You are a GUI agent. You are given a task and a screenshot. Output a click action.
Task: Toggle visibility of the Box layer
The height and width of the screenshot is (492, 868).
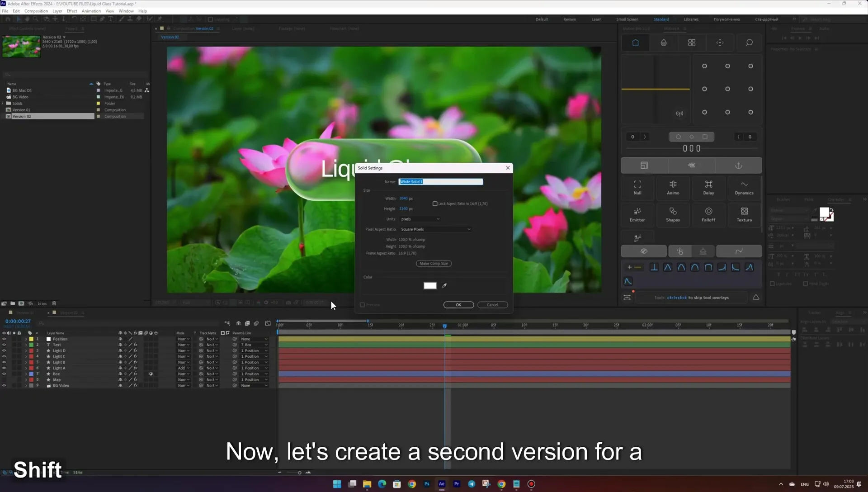click(x=4, y=374)
